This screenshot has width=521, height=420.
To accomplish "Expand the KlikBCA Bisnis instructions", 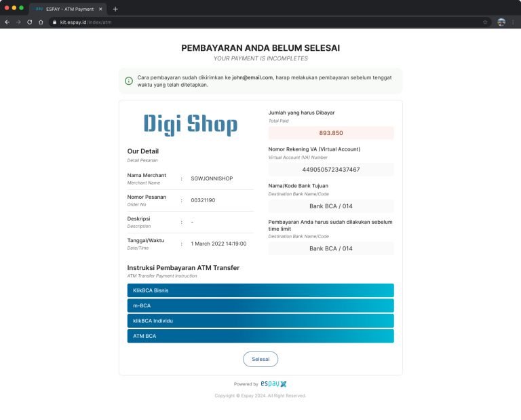I will (260, 290).
